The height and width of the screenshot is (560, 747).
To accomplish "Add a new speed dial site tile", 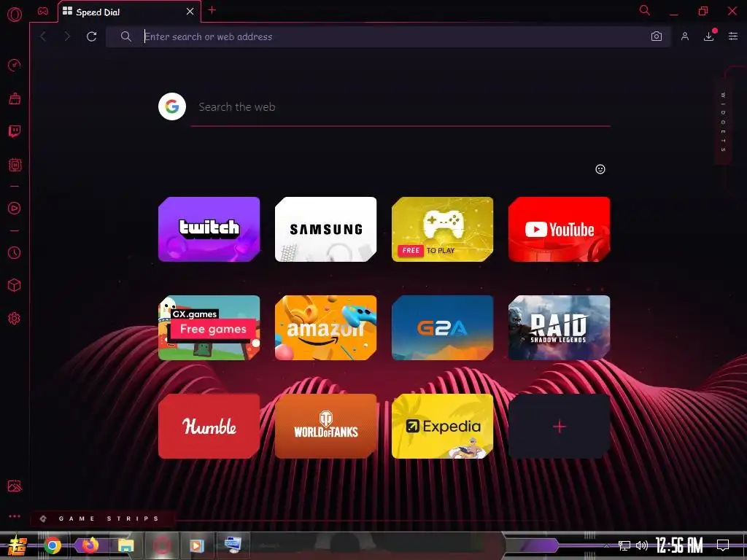I will 560,426.
